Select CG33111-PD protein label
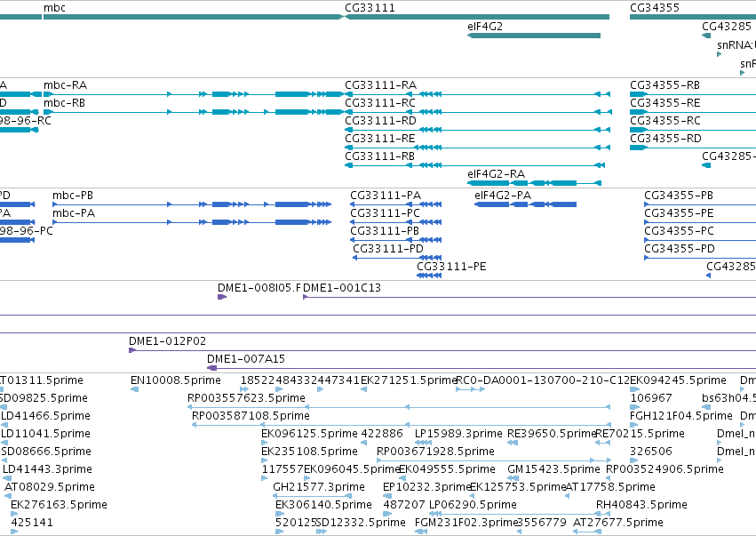The width and height of the screenshot is (756, 536). point(388,250)
